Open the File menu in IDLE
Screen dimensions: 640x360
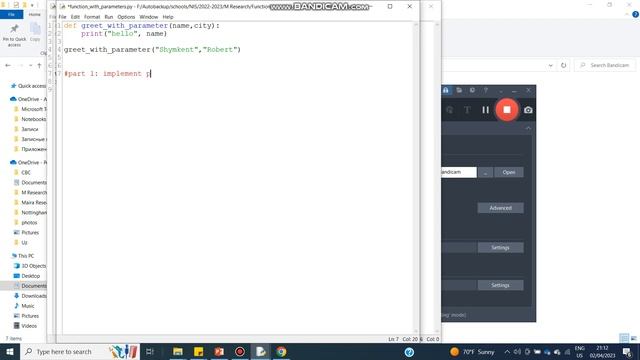pos(62,17)
